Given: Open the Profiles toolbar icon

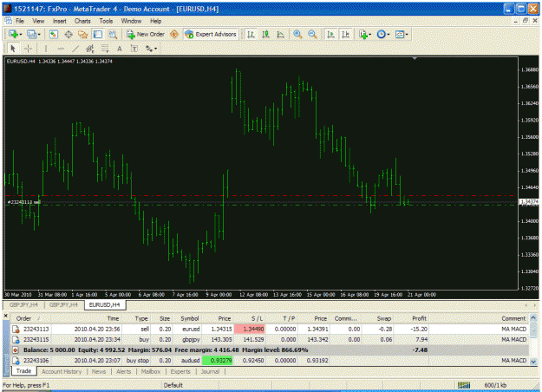Looking at the screenshot, I should coord(32,34).
